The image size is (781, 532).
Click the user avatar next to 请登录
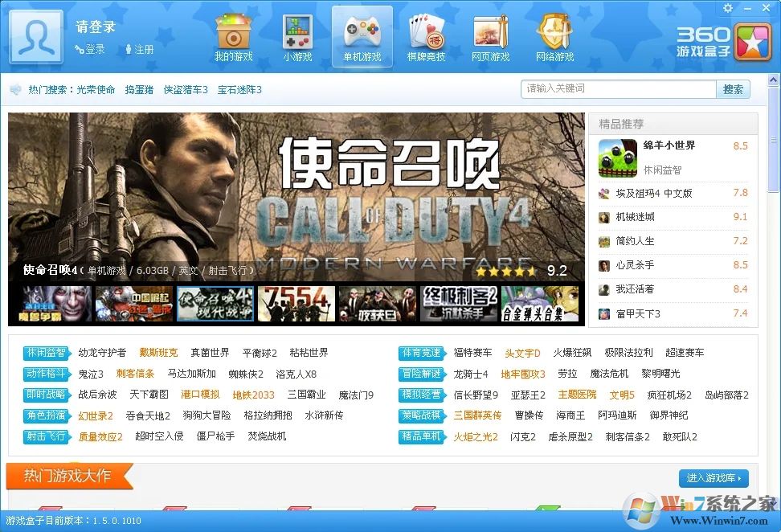click(x=35, y=37)
